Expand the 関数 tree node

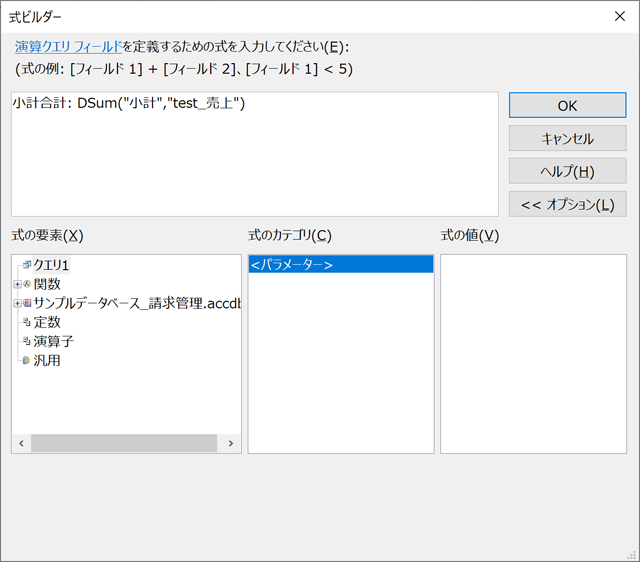[x=17, y=284]
